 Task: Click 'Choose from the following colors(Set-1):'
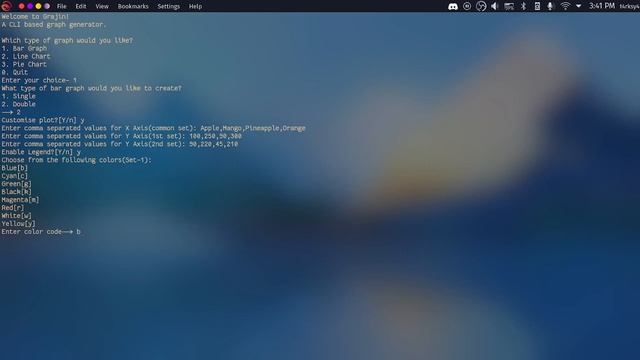click(76, 160)
